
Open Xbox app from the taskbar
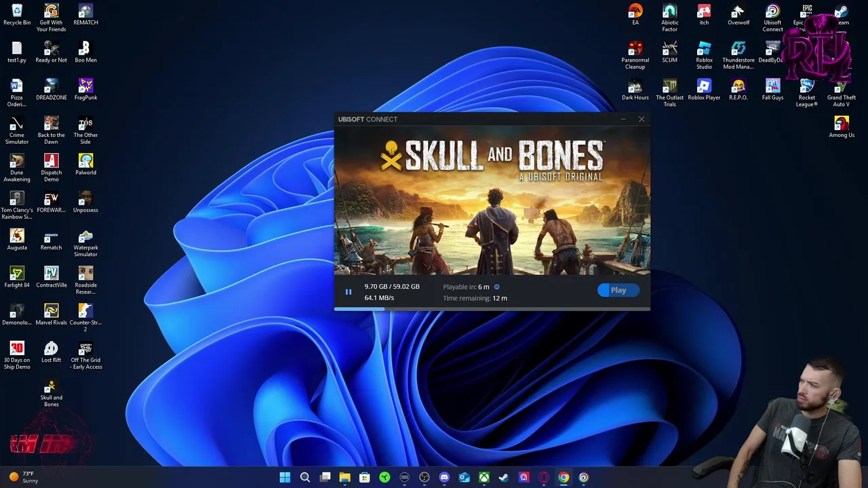(x=484, y=477)
